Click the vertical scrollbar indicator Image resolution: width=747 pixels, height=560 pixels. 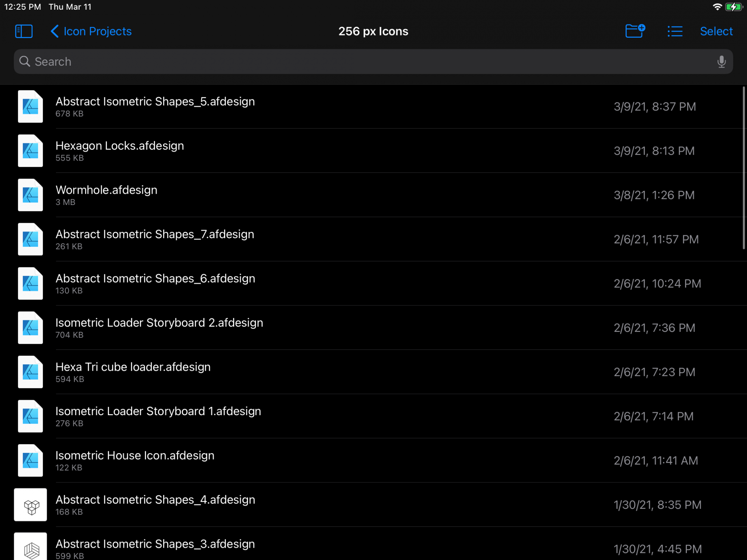coord(743,168)
